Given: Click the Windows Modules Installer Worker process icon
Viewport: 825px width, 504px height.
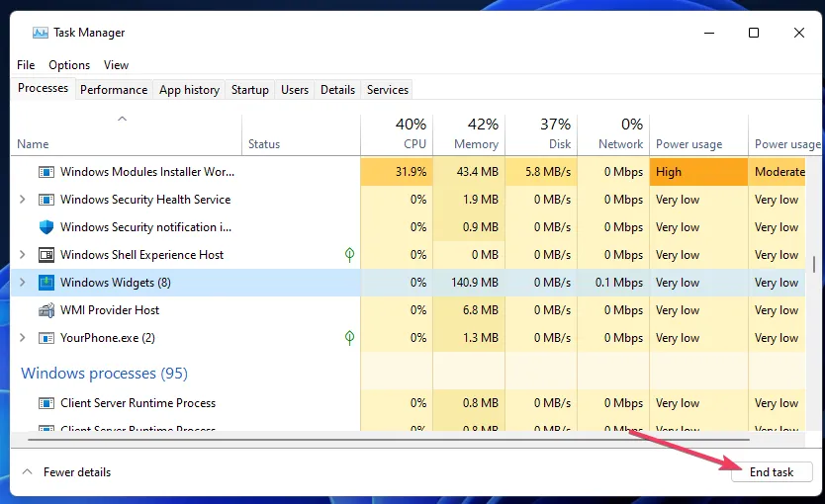Looking at the screenshot, I should 46,172.
